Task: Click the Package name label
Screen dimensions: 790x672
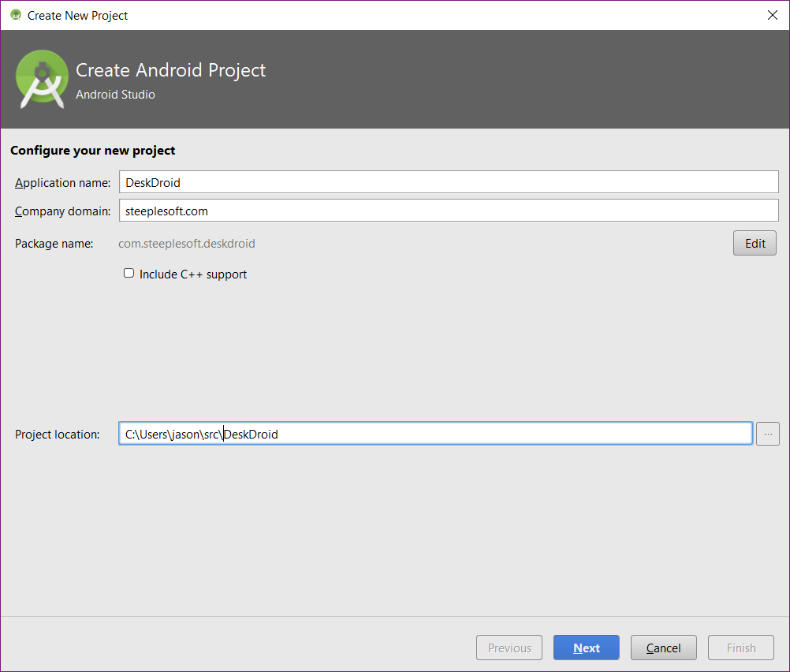Action: (54, 244)
